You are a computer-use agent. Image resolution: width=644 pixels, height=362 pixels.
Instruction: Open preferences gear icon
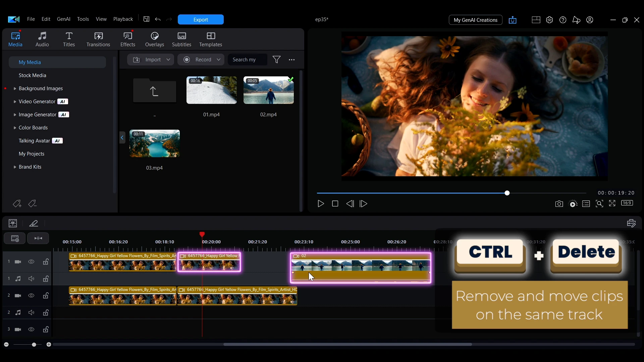coord(549,20)
